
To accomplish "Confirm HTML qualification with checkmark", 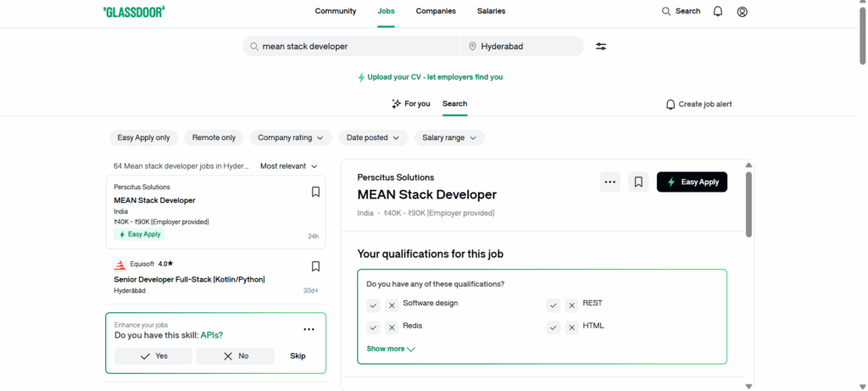I will click(554, 328).
